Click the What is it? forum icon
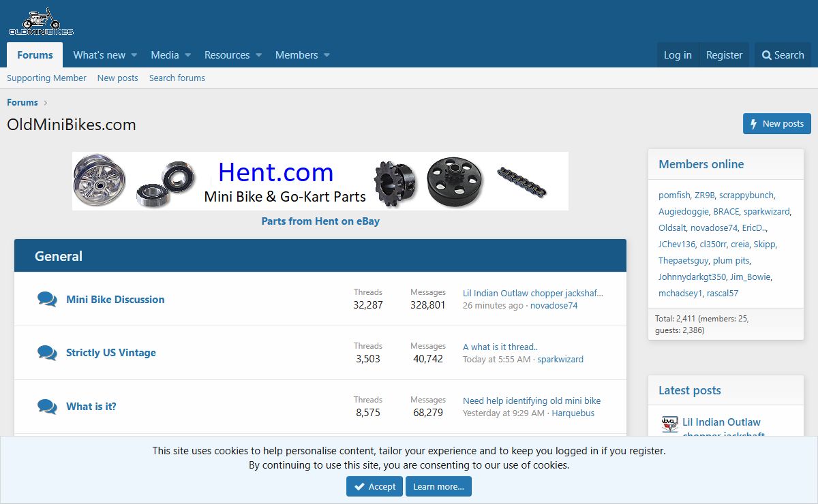Viewport: 818px width, 504px height. pyautogui.click(x=47, y=407)
